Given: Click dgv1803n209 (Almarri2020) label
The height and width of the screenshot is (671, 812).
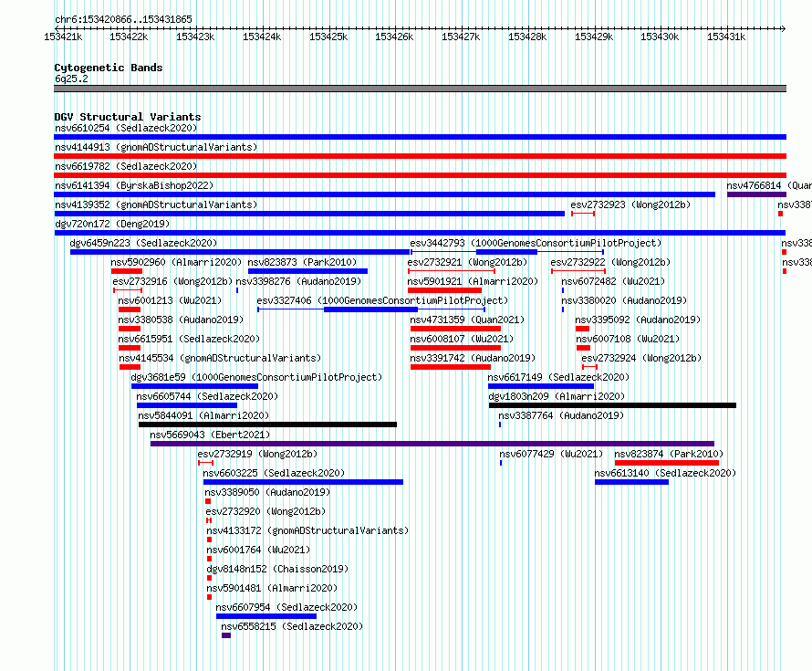Looking at the screenshot, I should pos(557,396).
